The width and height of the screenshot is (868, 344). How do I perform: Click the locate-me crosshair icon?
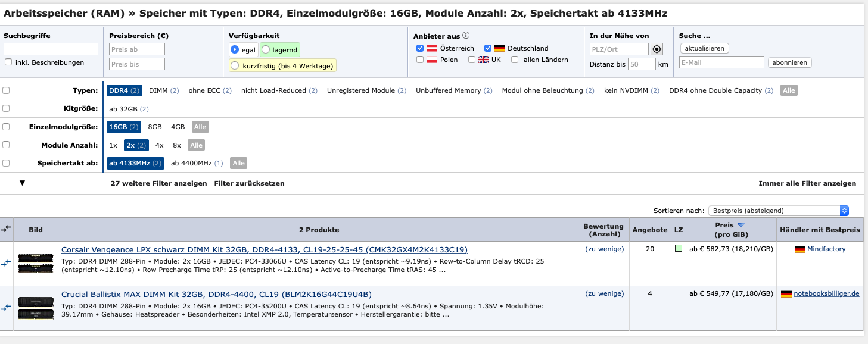tap(657, 49)
